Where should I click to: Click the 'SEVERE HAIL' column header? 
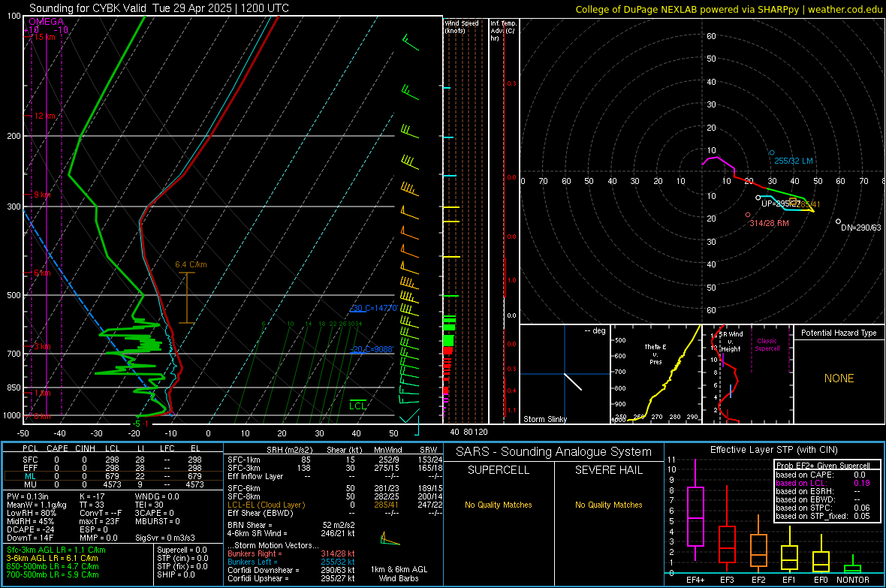(608, 470)
